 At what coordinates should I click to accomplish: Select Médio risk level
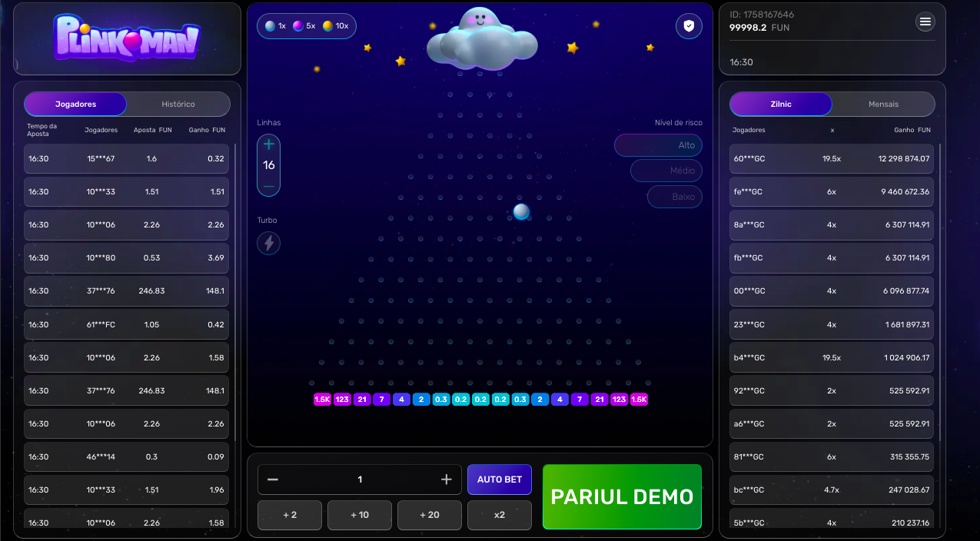tap(666, 171)
